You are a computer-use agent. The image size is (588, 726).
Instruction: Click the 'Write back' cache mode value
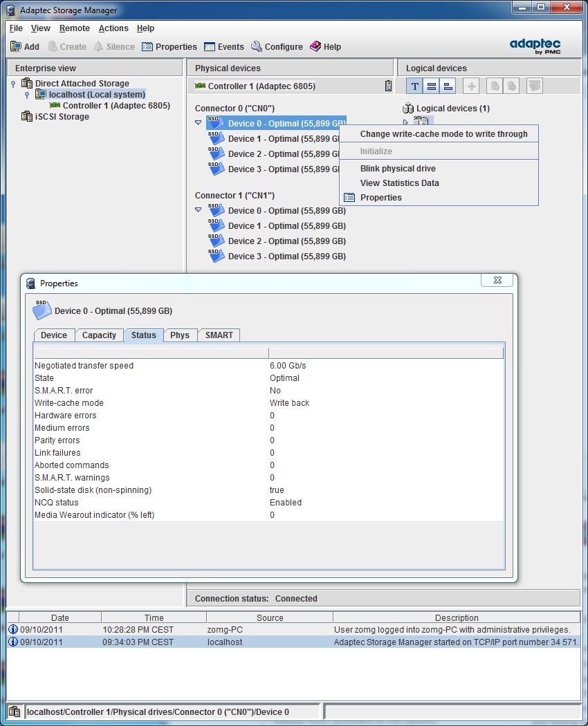click(290, 403)
